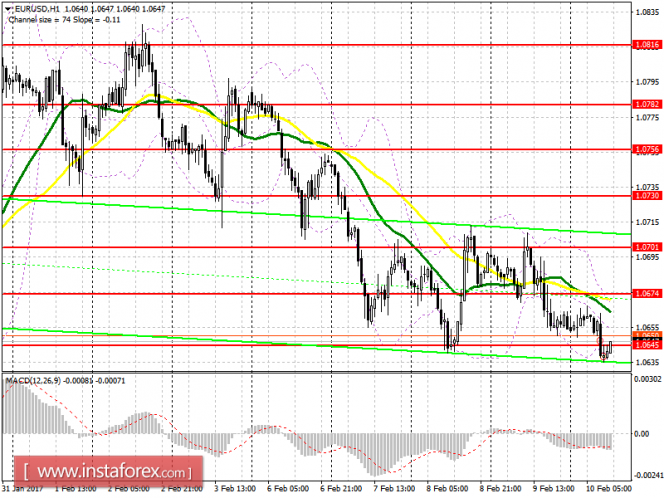This screenshot has height=498, width=664.
Task: Select the 1.0782 red price level label
Action: [x=647, y=104]
